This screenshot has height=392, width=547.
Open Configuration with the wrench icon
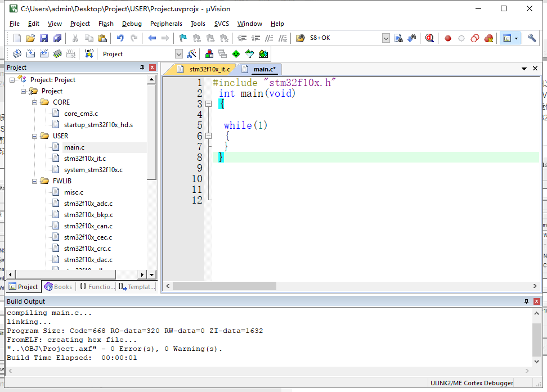(532, 38)
